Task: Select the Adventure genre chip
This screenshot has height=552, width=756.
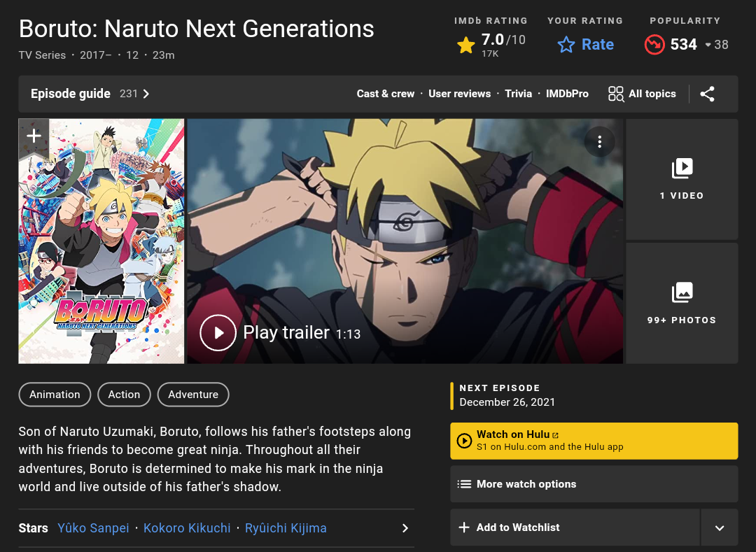Action: pos(193,395)
